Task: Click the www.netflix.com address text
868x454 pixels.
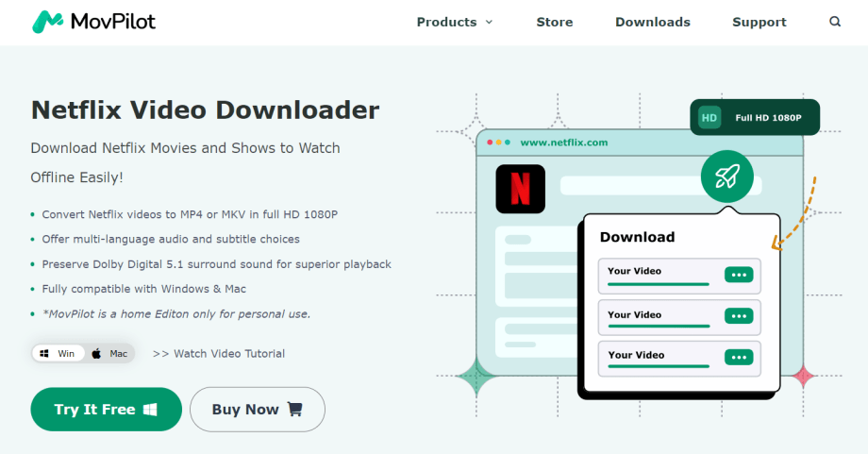Action: coord(564,143)
